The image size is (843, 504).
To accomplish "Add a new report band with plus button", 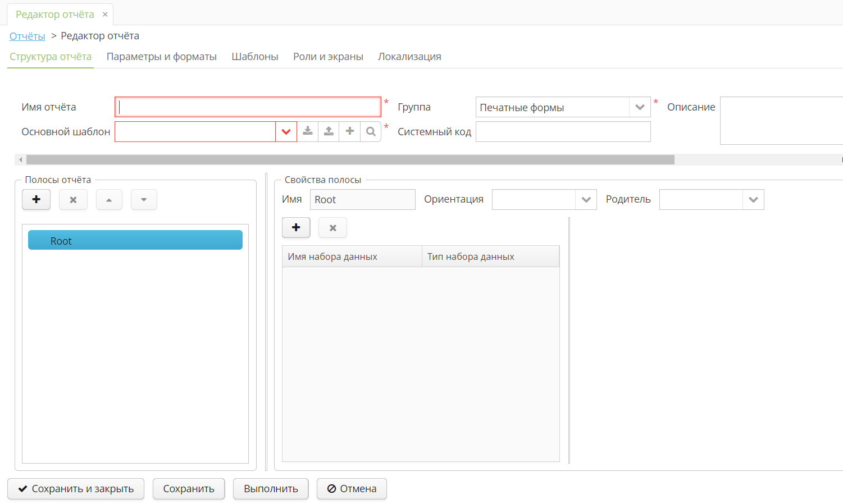I will tap(37, 200).
